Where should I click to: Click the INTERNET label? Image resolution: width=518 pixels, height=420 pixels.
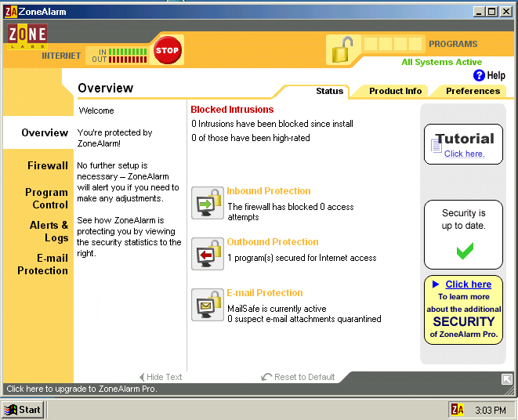61,56
